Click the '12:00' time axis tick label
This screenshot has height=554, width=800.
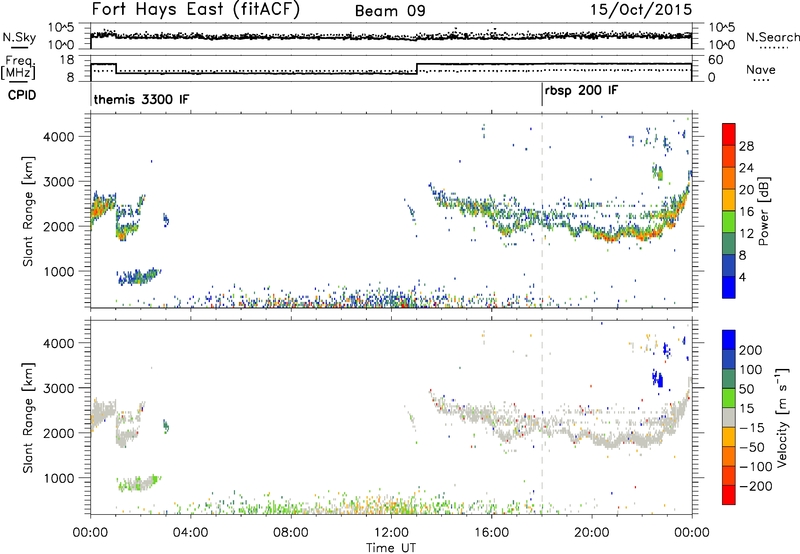click(x=391, y=533)
